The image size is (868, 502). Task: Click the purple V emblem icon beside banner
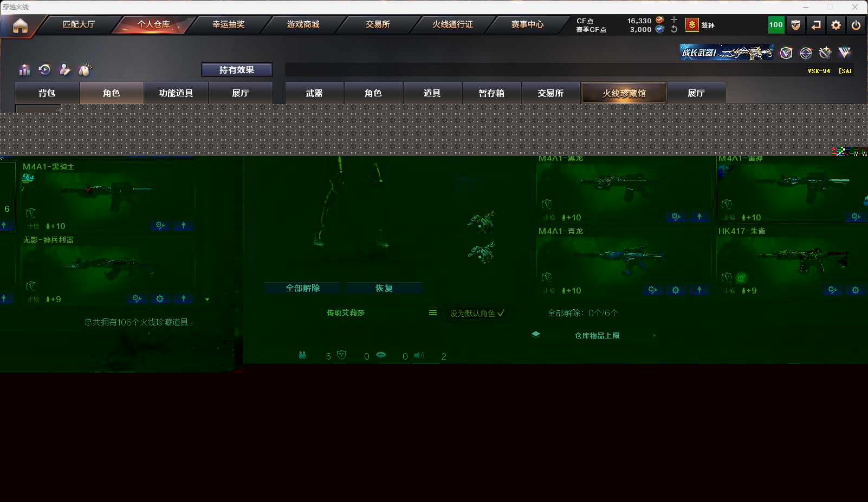pyautogui.click(x=786, y=53)
